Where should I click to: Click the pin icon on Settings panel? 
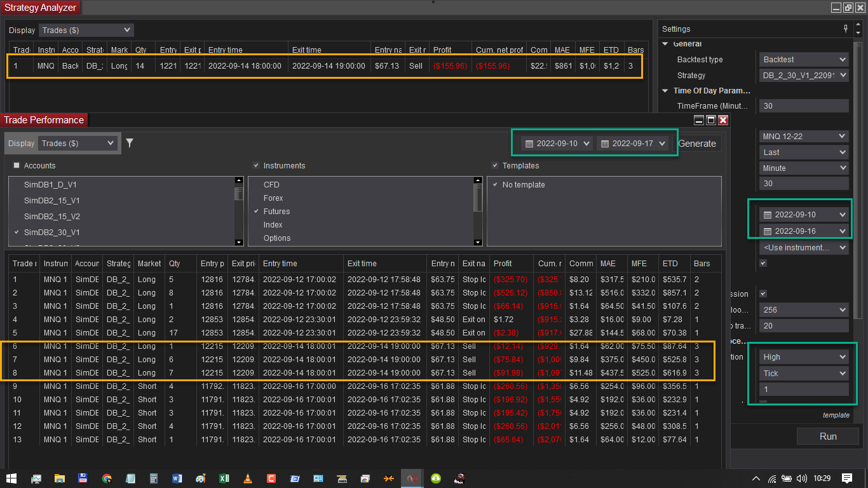[x=845, y=29]
